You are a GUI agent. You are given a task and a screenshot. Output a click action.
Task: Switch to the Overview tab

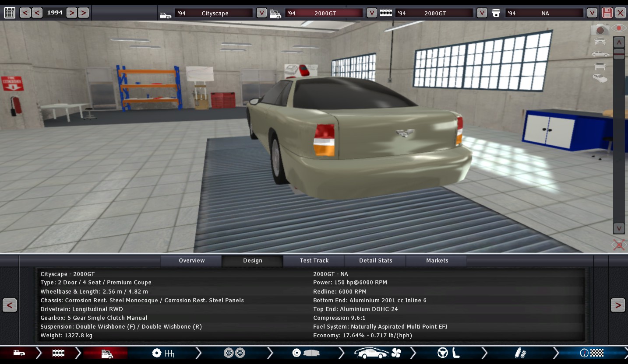tap(191, 261)
